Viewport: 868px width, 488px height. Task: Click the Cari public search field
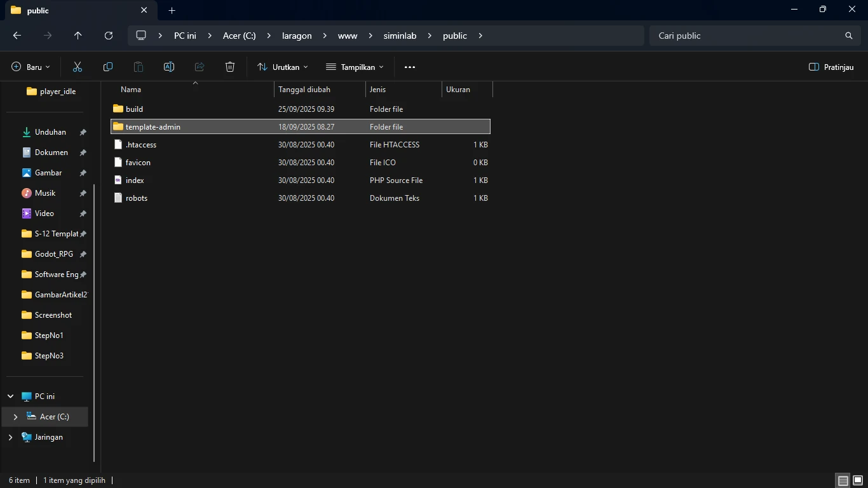click(x=743, y=36)
